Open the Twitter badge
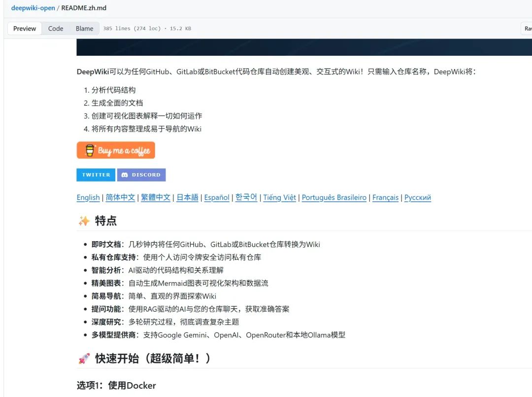The height and width of the screenshot is (397, 532). (96, 175)
